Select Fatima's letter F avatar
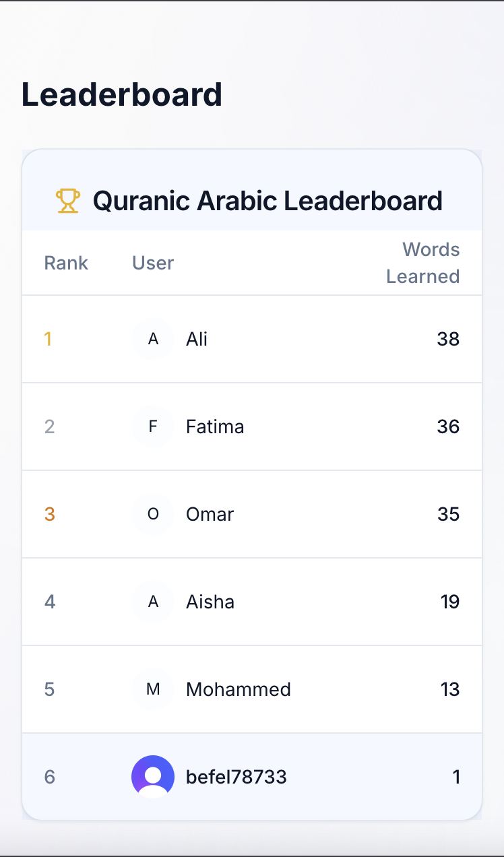Viewport: 504px width, 857px height. pos(153,426)
